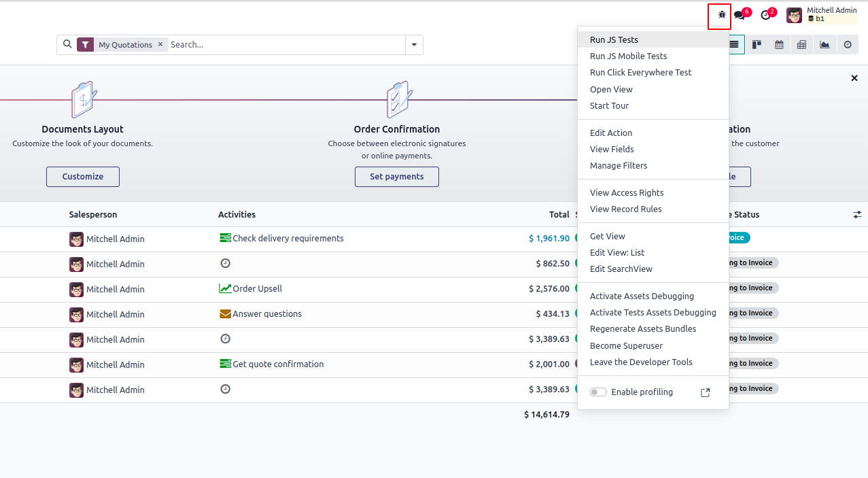Open the Mitchell Admin user menu
The width and height of the screenshot is (868, 478).
click(x=821, y=15)
